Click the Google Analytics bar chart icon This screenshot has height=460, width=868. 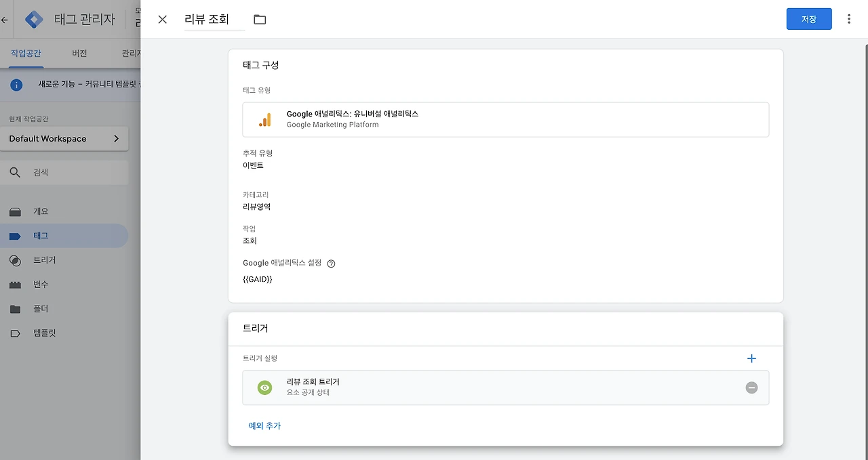(264, 120)
